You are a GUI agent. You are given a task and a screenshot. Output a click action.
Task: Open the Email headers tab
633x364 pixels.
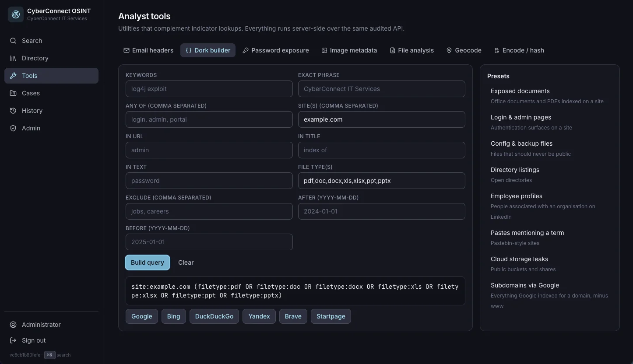tap(148, 50)
